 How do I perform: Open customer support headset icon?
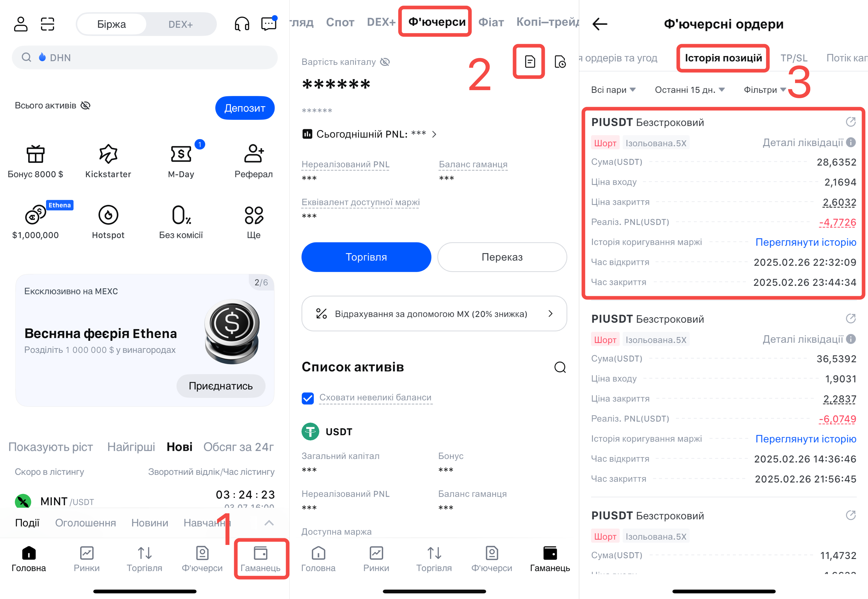[242, 24]
